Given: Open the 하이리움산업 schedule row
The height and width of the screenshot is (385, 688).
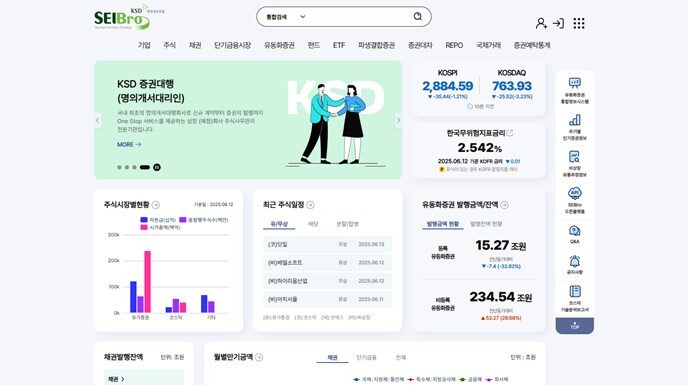Looking at the screenshot, I should pos(327,281).
